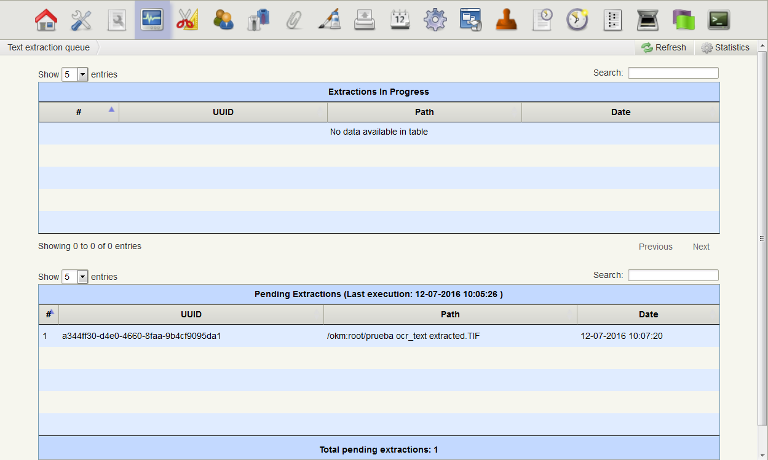Open the scissors and ruler utilities icon

pyautogui.click(x=188, y=20)
